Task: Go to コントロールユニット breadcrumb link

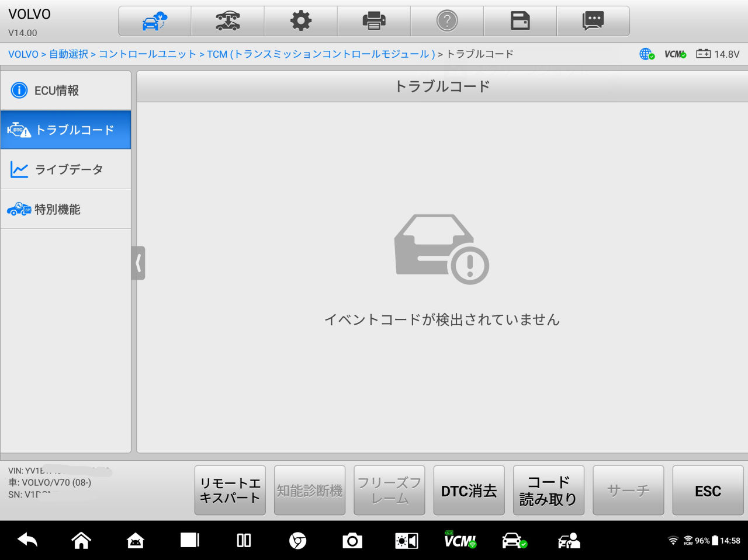Action: (x=147, y=54)
